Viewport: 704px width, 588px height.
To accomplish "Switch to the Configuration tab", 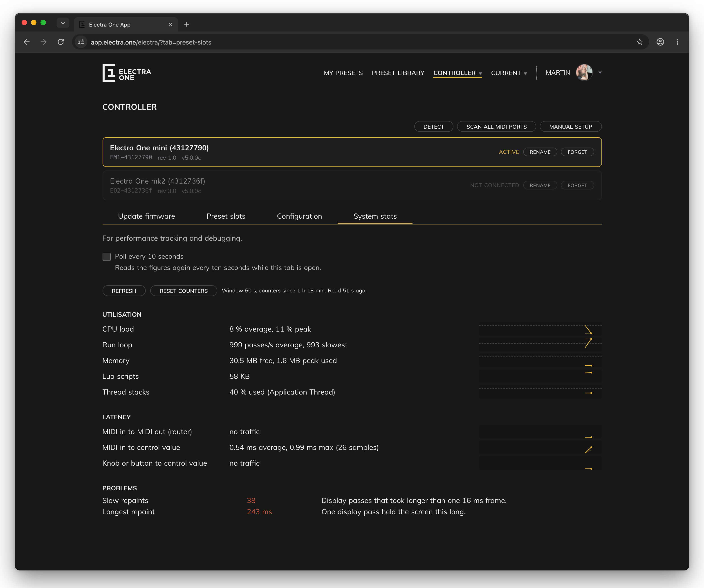I will [299, 216].
